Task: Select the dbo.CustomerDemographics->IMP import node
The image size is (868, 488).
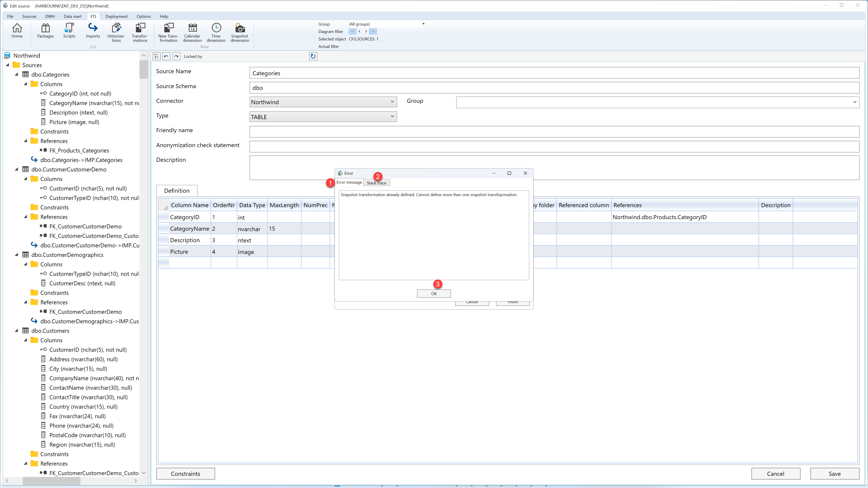Action: (89, 321)
